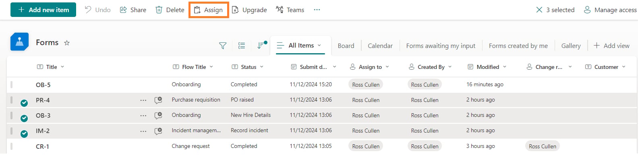The height and width of the screenshot is (158, 644).
Task: Click the 3 hours ago modified cell
Action: click(480, 146)
